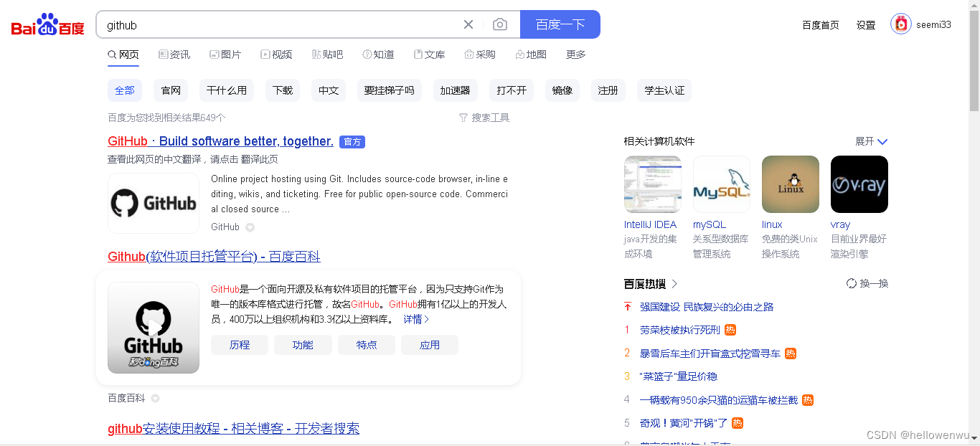Click the 百度一下 search button

pos(560,24)
